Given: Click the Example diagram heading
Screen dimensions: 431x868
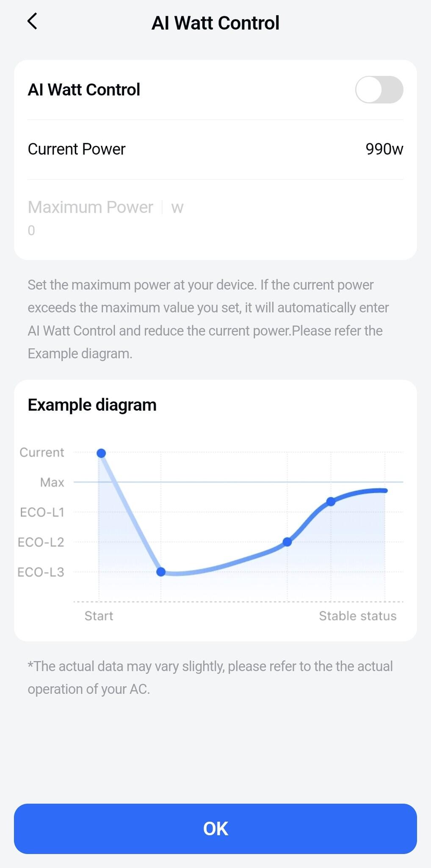Looking at the screenshot, I should (92, 405).
